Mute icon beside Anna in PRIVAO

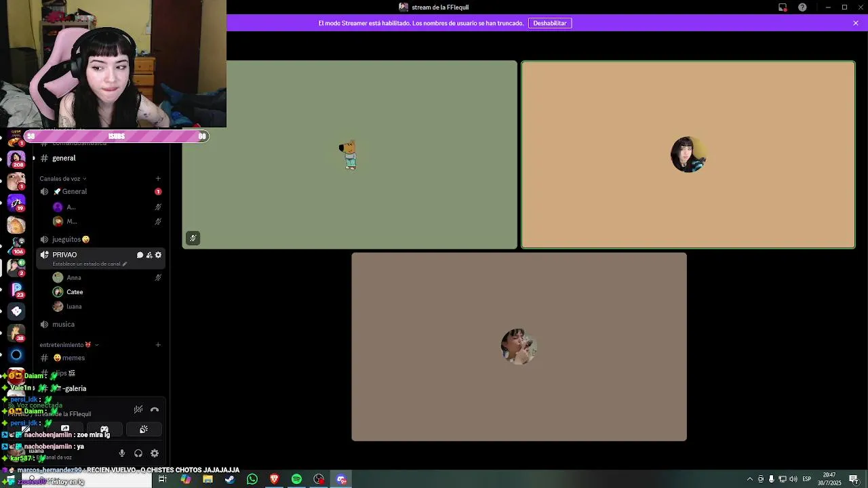click(158, 277)
